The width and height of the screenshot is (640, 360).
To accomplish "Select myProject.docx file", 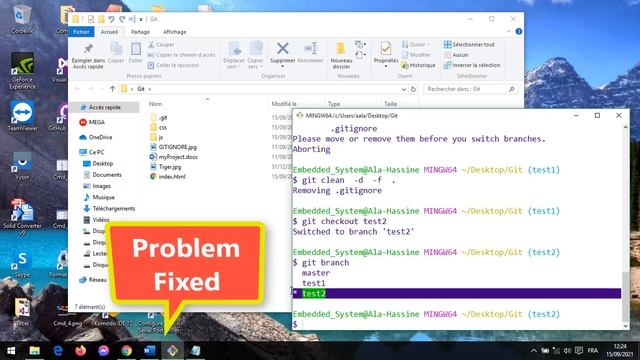I will (x=174, y=157).
